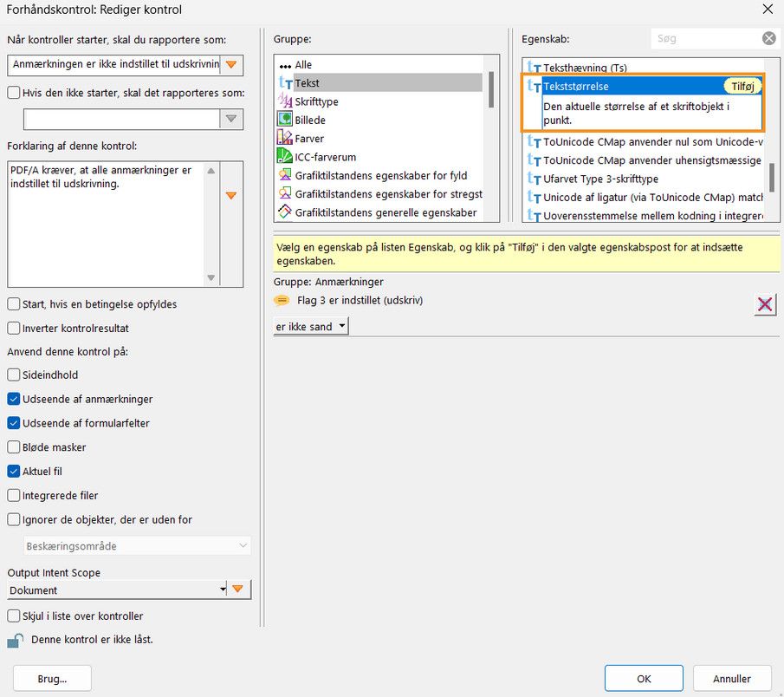Select ToUnicode CMap anvender uhensigtsmæssige row
The height and width of the screenshot is (697, 784).
[x=652, y=160]
